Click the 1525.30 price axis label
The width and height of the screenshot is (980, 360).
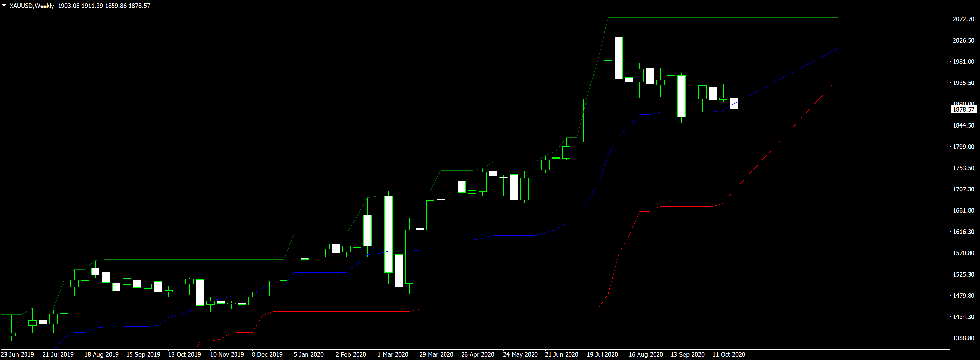(964, 274)
